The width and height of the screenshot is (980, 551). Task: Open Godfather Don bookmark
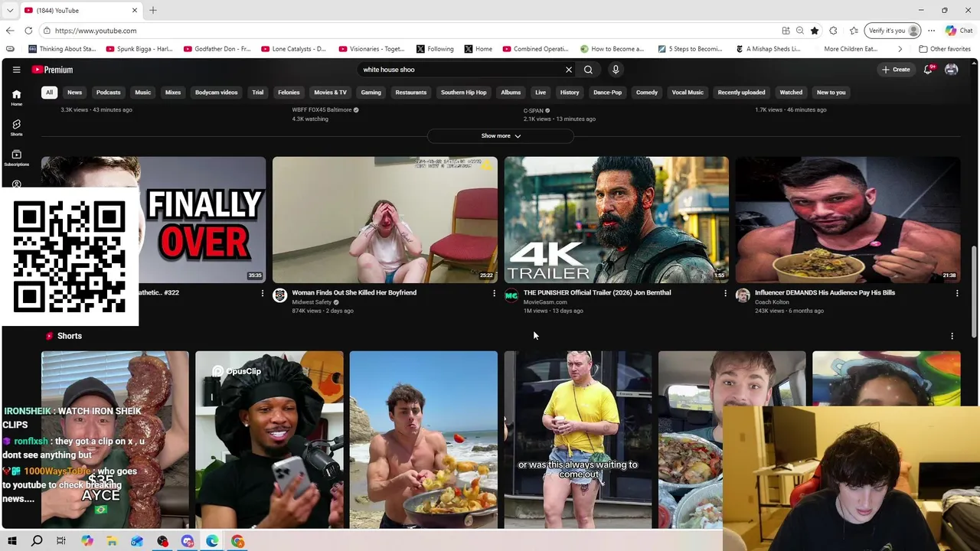click(217, 49)
